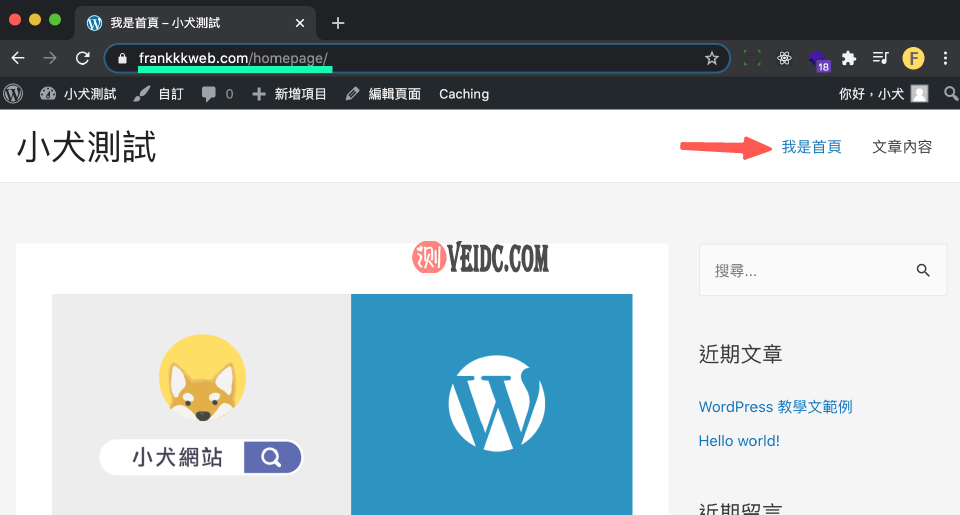The height and width of the screenshot is (515, 960).
Task: Open the Extensions puzzle piece menu
Action: 849,58
